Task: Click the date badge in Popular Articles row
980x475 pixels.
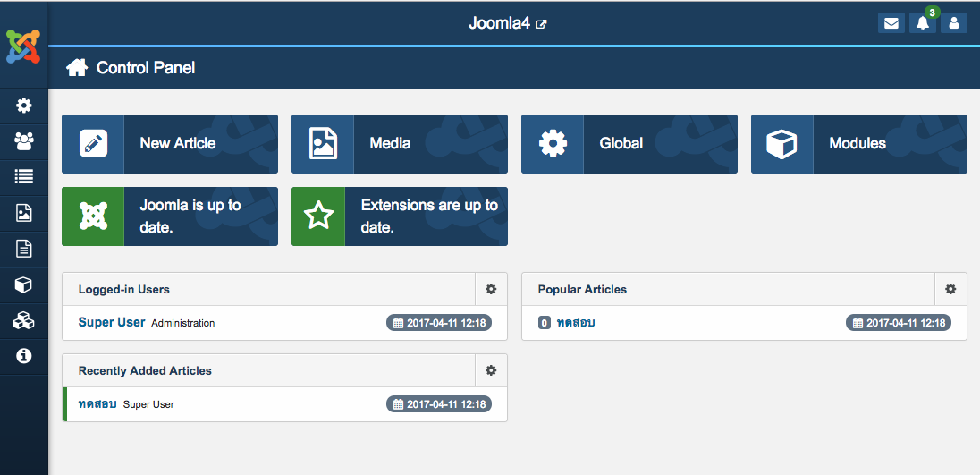Action: coord(899,323)
